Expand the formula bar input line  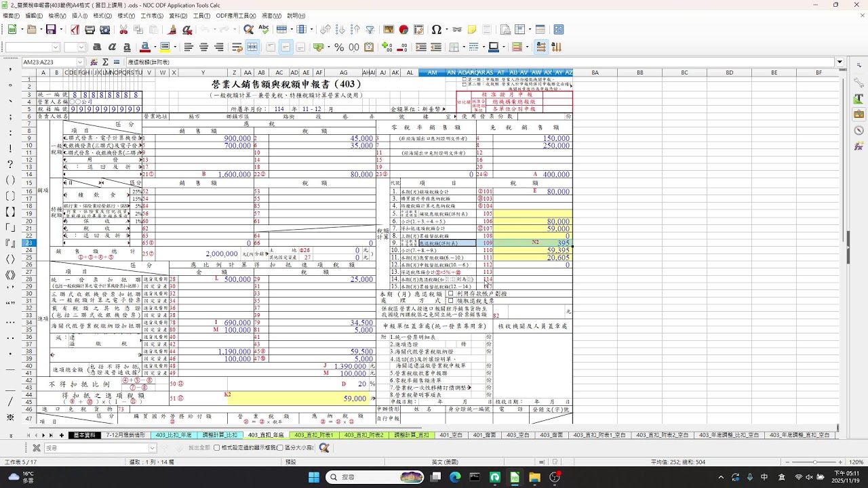[840, 62]
